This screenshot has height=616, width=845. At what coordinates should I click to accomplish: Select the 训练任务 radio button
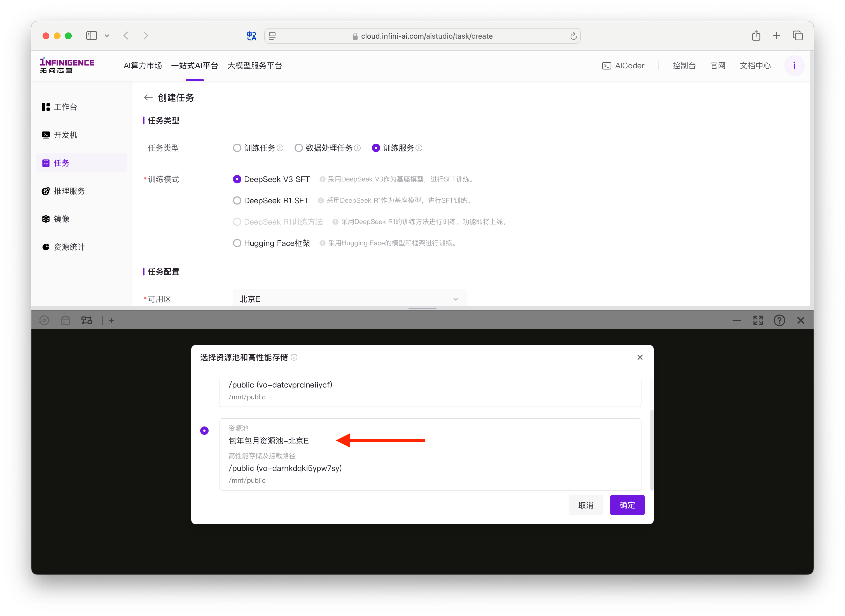tap(237, 148)
